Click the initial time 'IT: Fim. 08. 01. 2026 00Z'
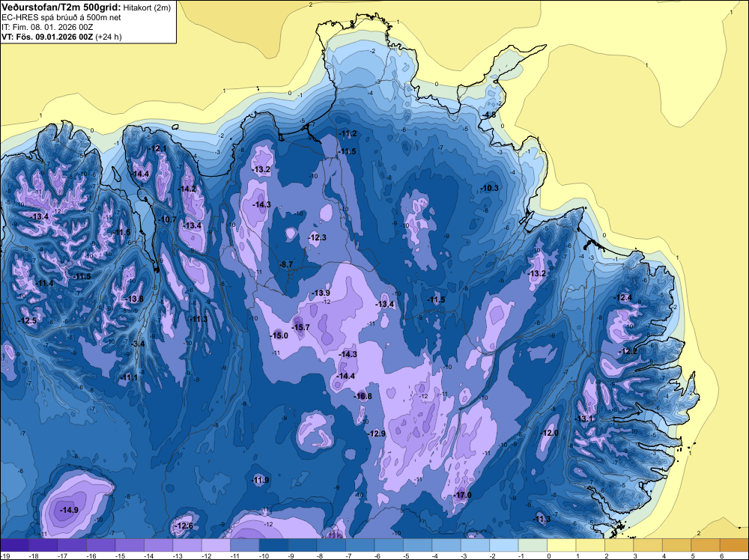The height and width of the screenshot is (560, 749). (48, 27)
